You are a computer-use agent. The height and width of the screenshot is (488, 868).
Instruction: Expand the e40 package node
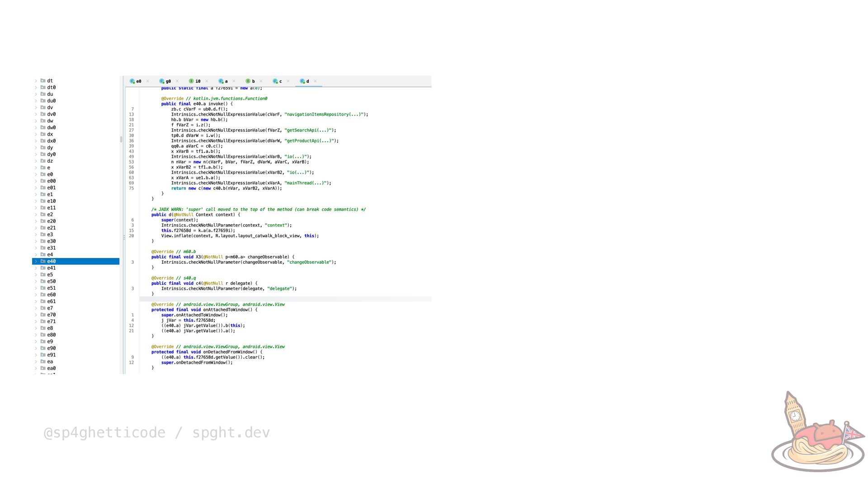36,261
